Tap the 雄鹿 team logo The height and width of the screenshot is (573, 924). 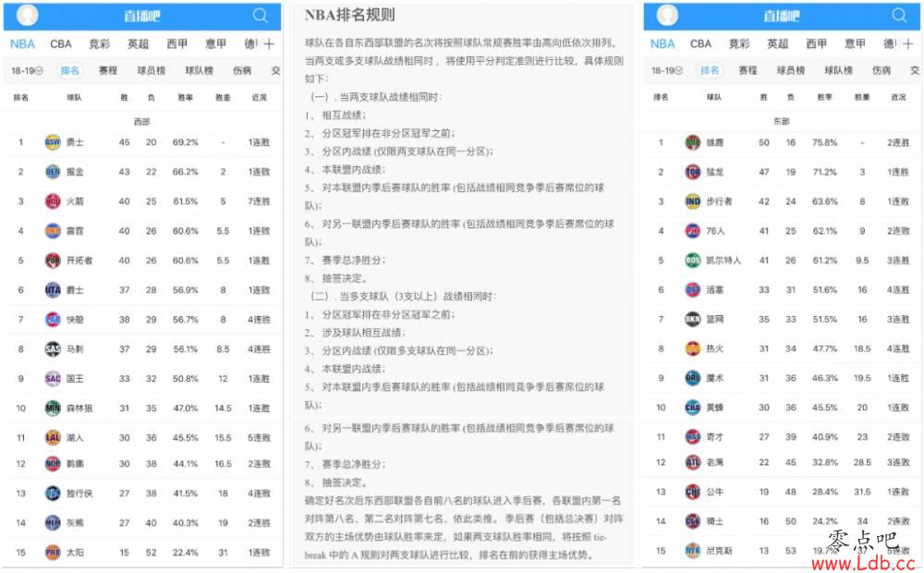[x=692, y=142]
